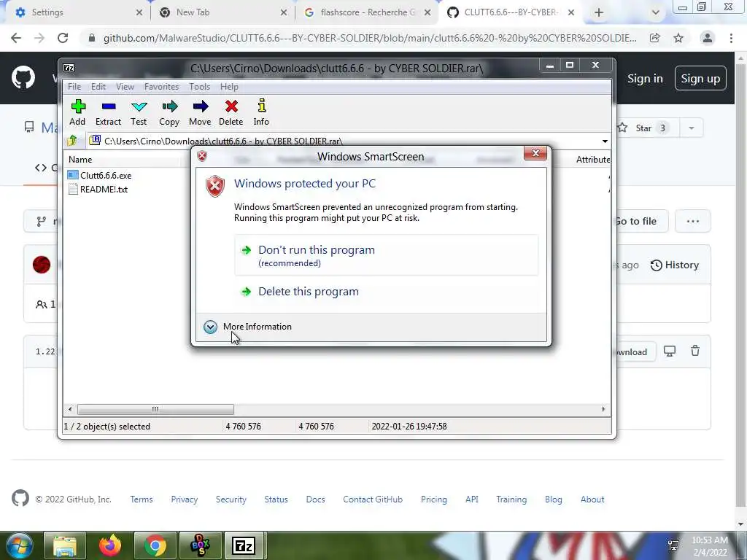Viewport: 747px width, 560px height.
Task: Expand the 7-Zip address path dropdown
Action: coord(605,141)
